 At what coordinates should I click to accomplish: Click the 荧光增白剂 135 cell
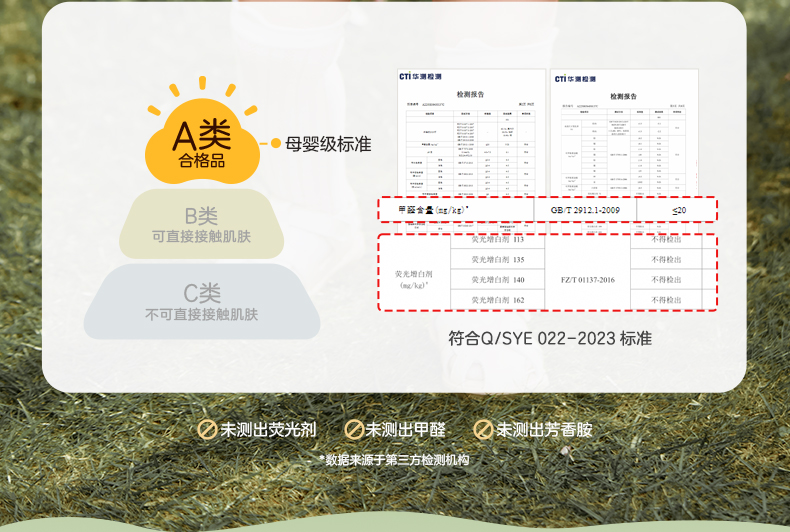click(498, 260)
